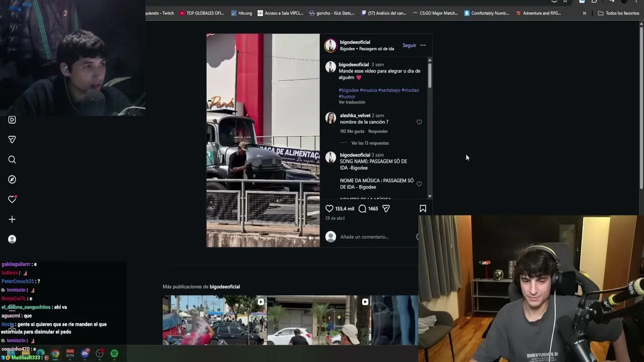Expand the bookmarks overflow chevron
The height and width of the screenshot is (362, 644).
point(584,13)
